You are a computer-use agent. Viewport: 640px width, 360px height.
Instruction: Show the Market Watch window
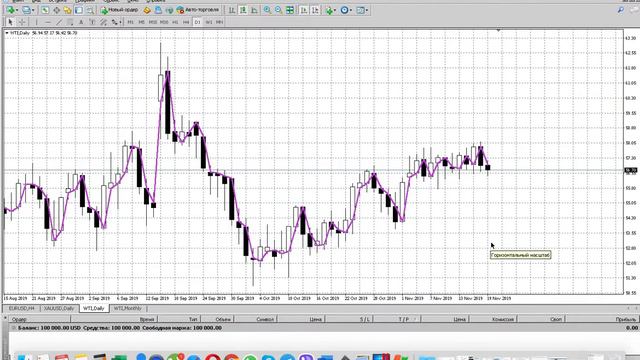click(x=45, y=10)
